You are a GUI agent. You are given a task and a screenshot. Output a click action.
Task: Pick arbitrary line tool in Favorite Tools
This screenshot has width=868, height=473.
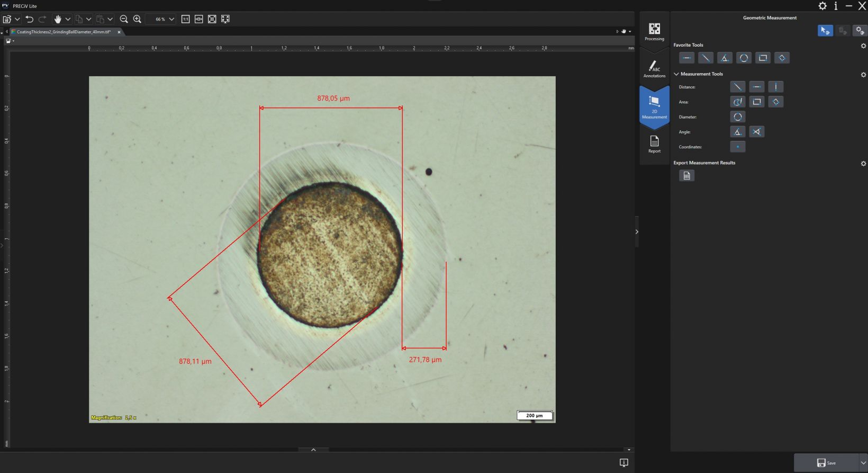tap(706, 58)
